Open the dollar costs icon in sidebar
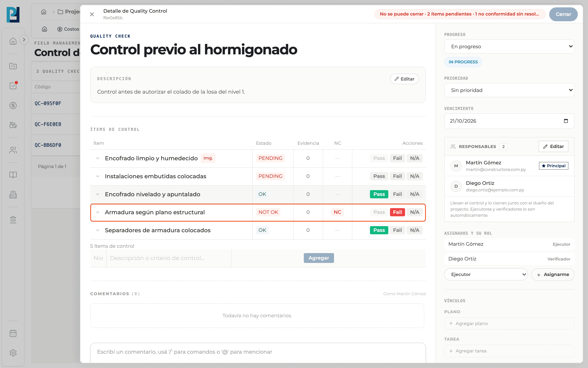Image resolution: width=588 pixels, height=368 pixels. [x=13, y=105]
